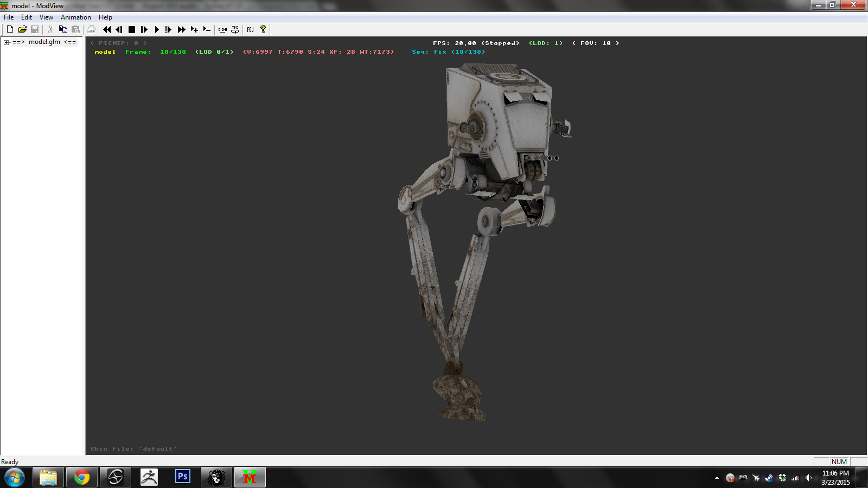This screenshot has height=488, width=868.
Task: Click the 'FPS: 20.00 (Stopped)' text
Action: tap(476, 43)
